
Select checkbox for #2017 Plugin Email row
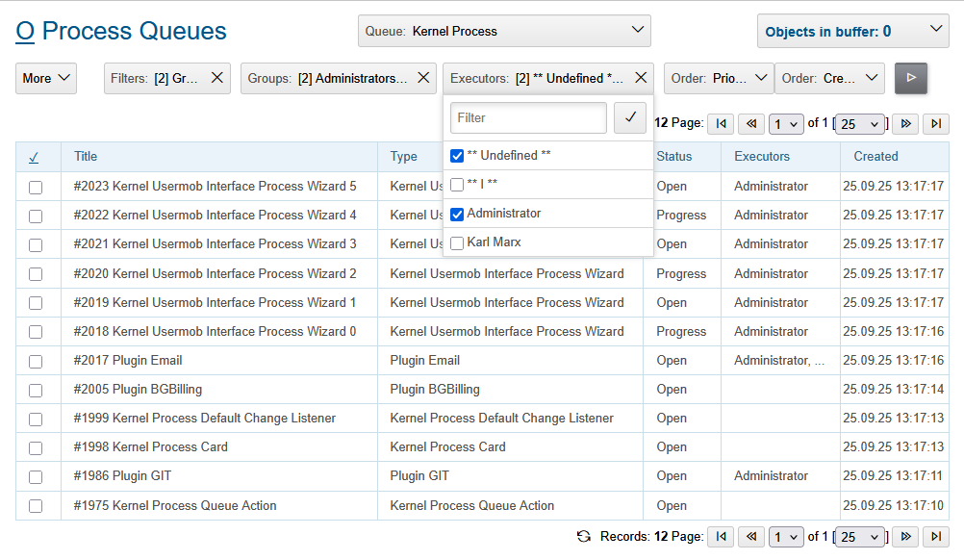point(36,362)
